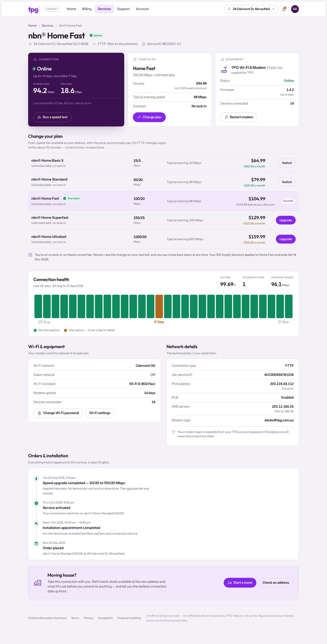Click the 94.2 Mbps download value
This screenshot has height=644, width=327.
point(40,91)
